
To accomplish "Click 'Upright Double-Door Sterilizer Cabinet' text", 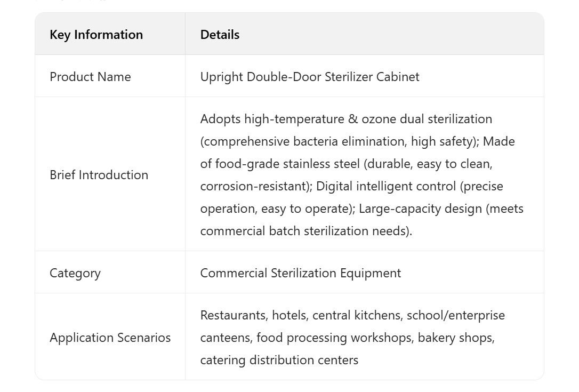I will pyautogui.click(x=309, y=77).
